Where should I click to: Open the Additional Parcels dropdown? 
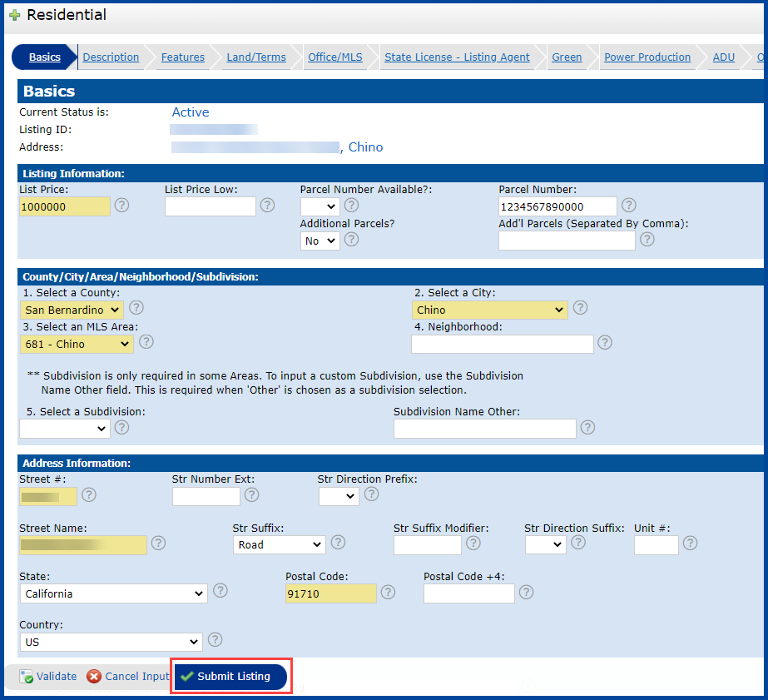(320, 241)
